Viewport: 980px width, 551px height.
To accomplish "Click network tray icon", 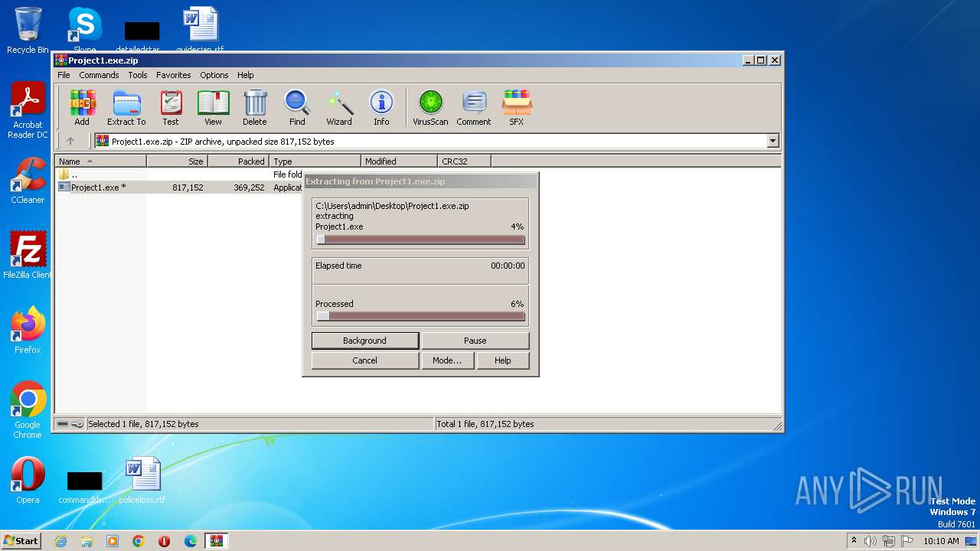I will pyautogui.click(x=889, y=541).
